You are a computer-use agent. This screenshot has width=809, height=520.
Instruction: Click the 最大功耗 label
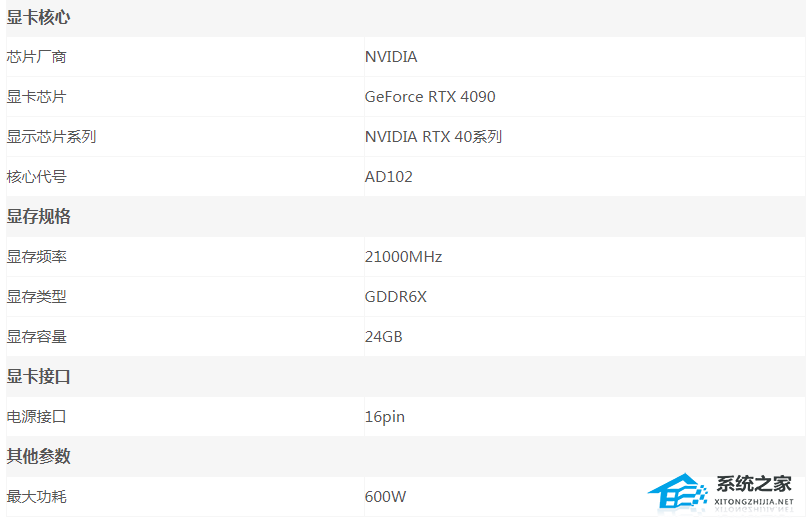[36, 496]
